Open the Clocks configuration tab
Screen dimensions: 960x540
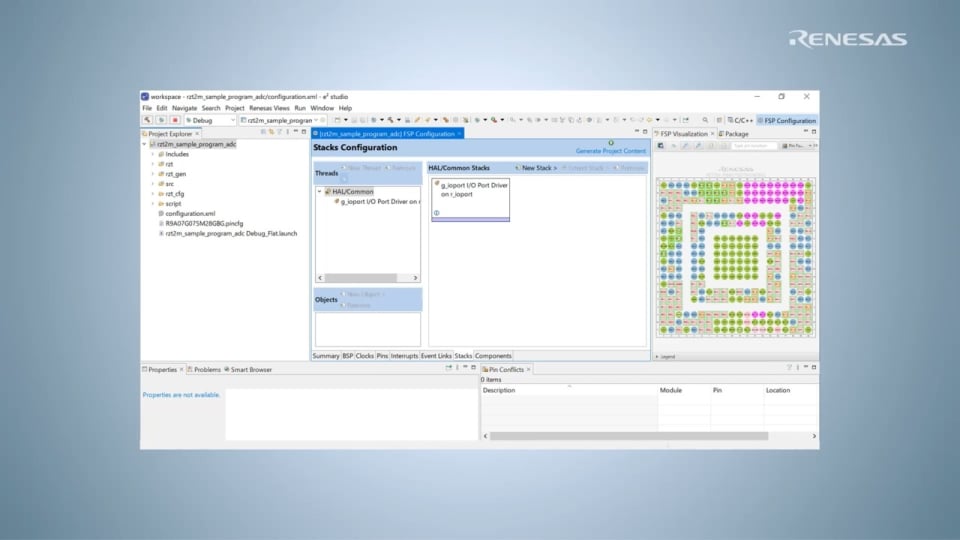365,356
